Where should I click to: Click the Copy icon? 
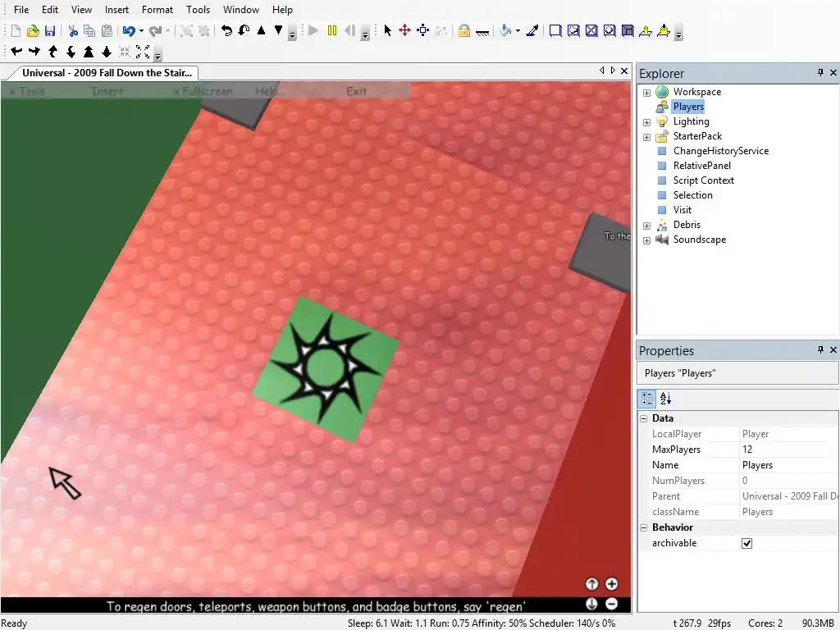[x=89, y=30]
